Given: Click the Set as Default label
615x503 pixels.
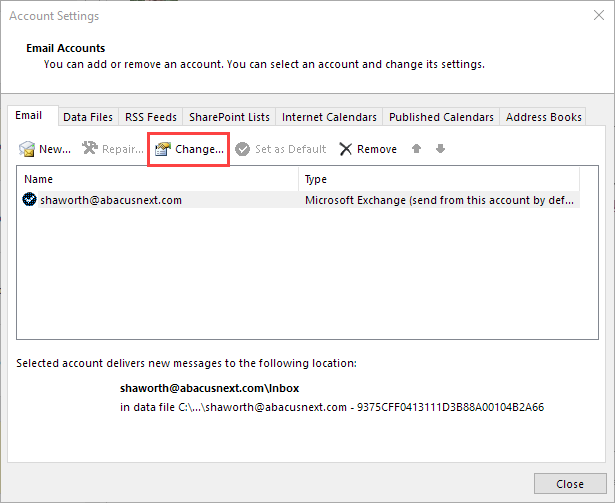Looking at the screenshot, I should tap(291, 149).
